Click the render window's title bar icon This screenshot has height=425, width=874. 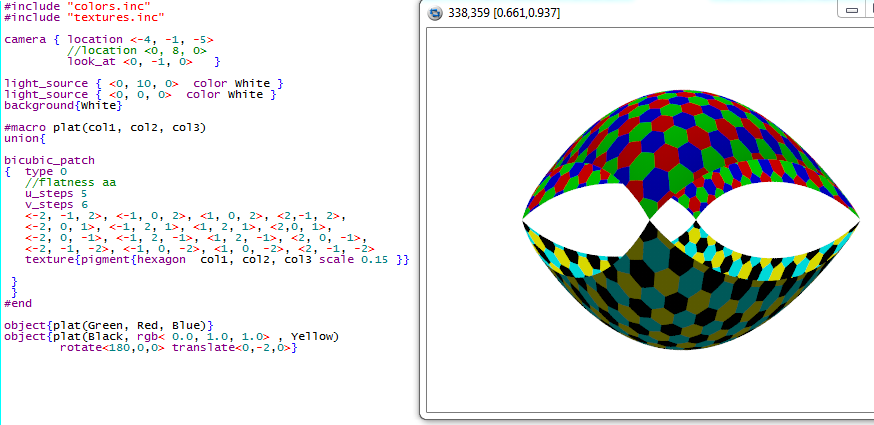click(x=435, y=12)
